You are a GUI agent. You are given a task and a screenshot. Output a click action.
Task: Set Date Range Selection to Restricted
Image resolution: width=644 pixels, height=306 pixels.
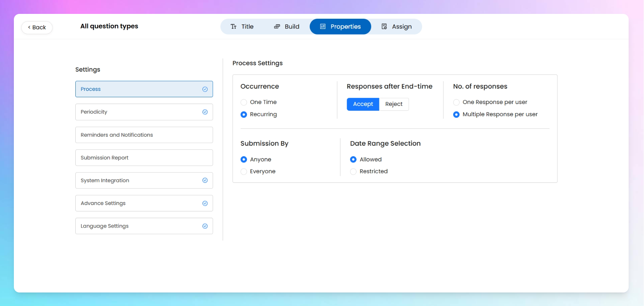(x=353, y=172)
